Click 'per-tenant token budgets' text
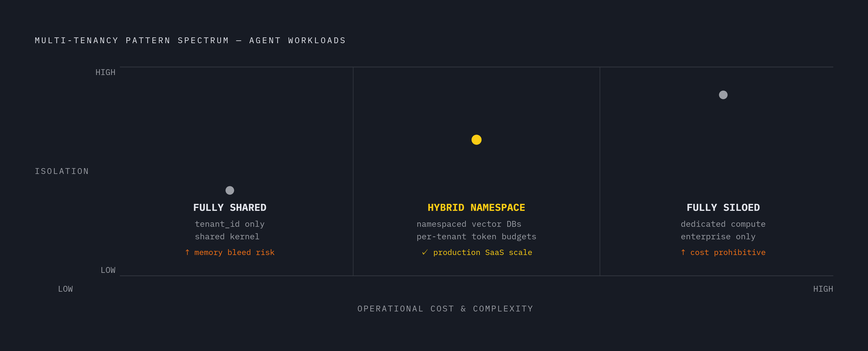Viewport: 868px width, 351px height. (476, 237)
